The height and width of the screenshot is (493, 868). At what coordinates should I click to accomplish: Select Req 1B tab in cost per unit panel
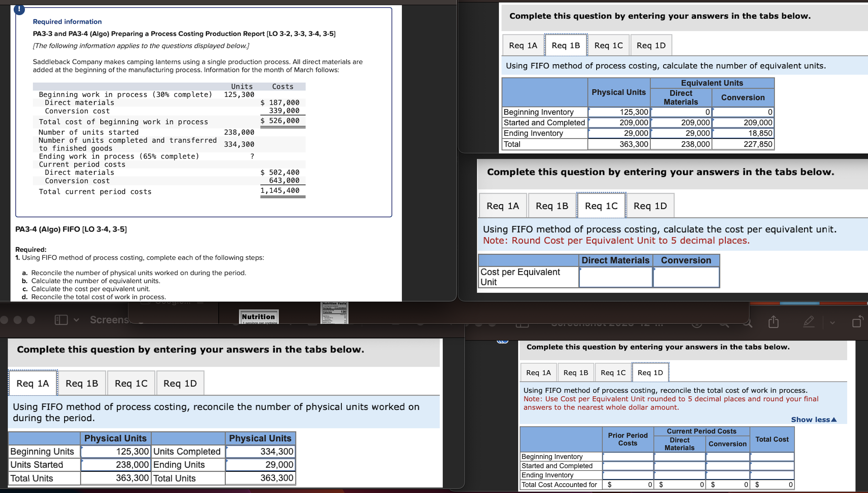pos(552,206)
